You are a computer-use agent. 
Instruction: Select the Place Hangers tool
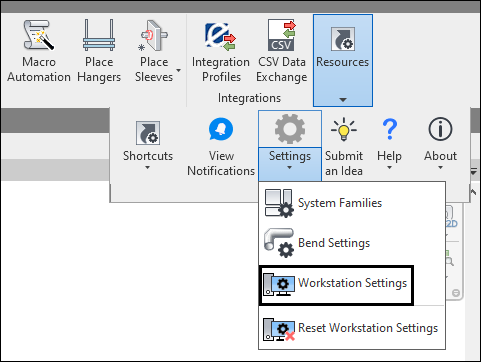99,52
